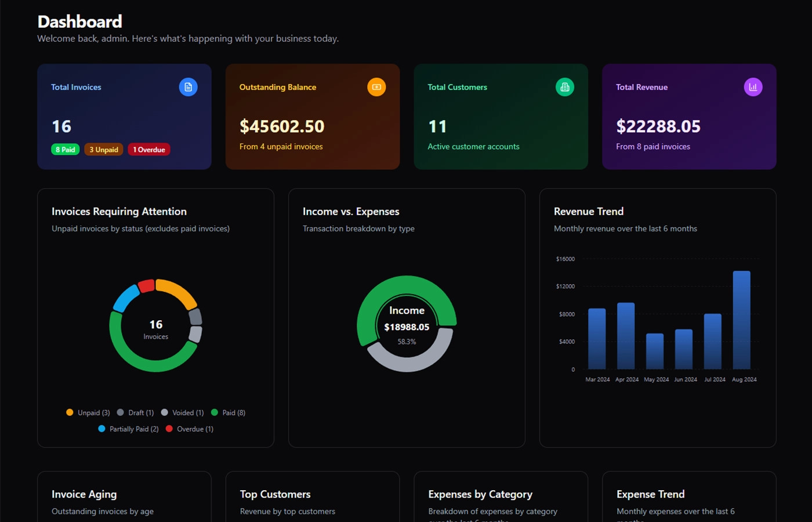Screen dimensions: 812x522
Task: Click the bar chart icon on Total Revenue card
Action: [x=753, y=87]
